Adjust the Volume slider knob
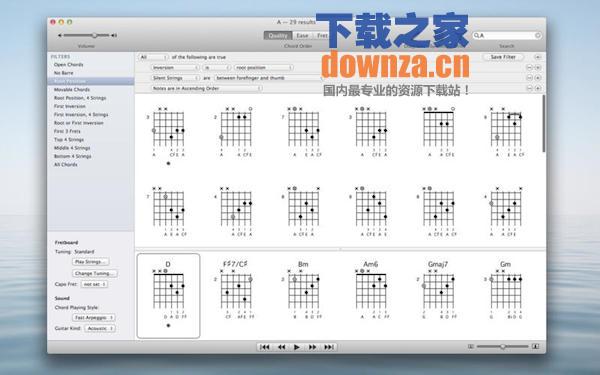600x375 pixels. click(x=94, y=36)
